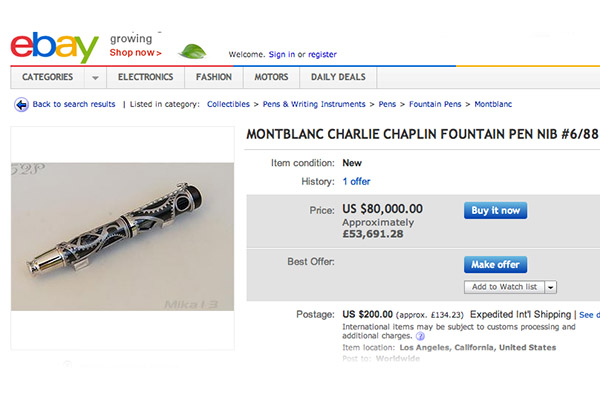Click the eBay logo
Viewport: 600px width, 400px height.
click(54, 45)
